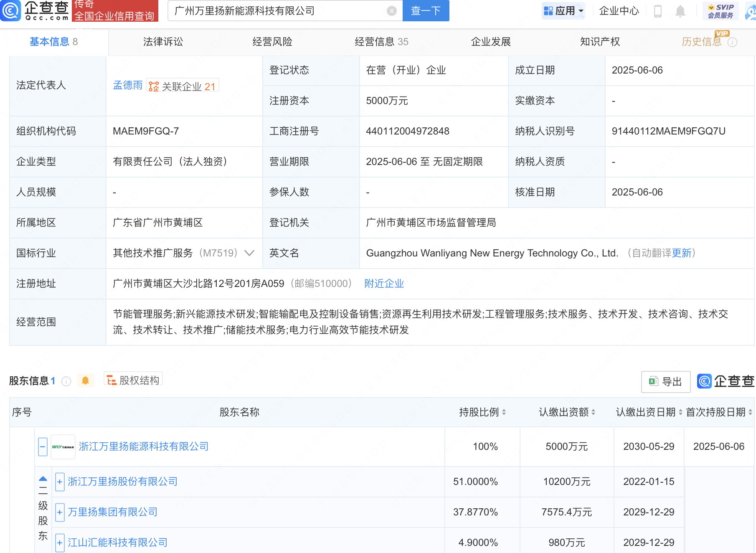Open the 应用 dropdown
This screenshot has width=756, height=553.
[563, 11]
